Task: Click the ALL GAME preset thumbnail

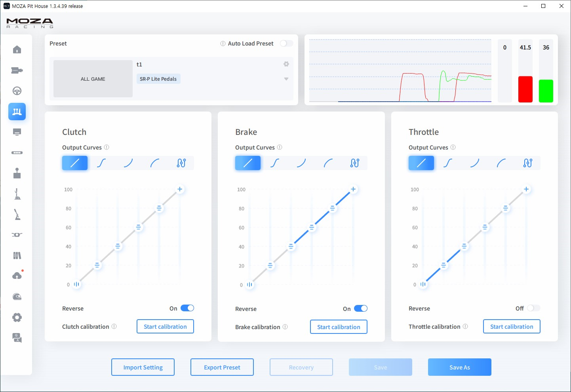Action: tap(93, 79)
